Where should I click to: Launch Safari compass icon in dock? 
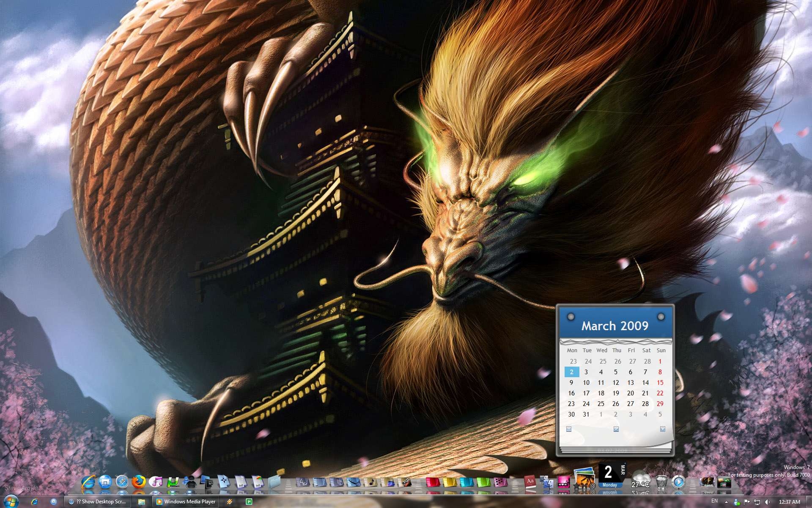(122, 482)
